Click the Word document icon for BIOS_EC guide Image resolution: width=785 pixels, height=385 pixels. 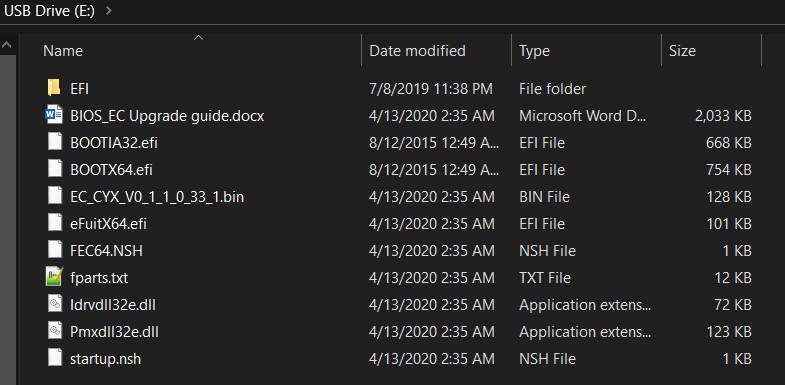(54, 115)
